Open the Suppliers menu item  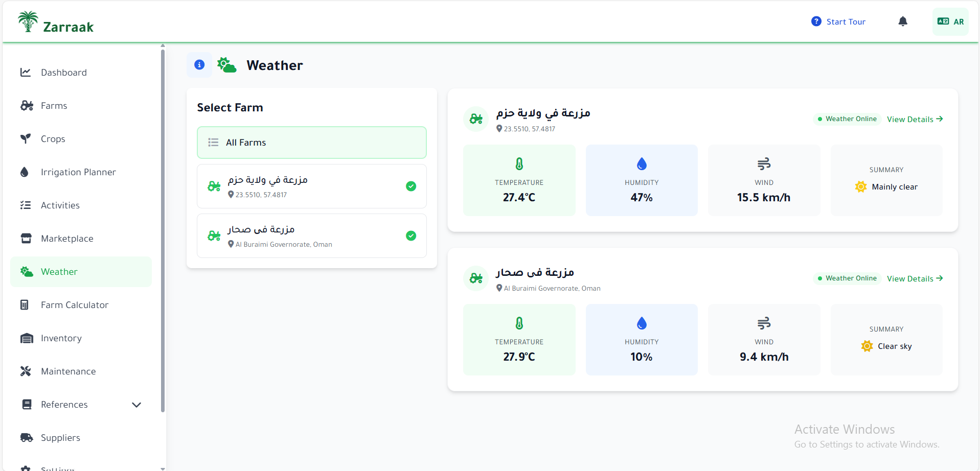point(60,438)
